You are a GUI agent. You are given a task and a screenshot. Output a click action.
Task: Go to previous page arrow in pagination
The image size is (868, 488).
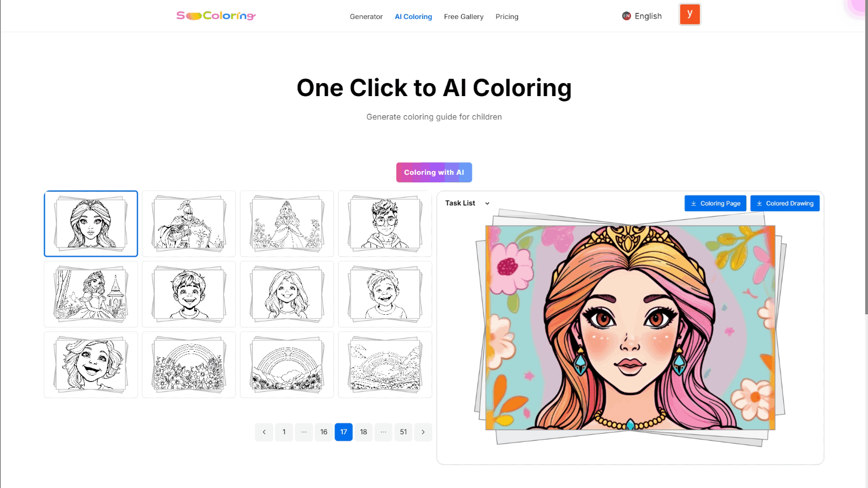(264, 432)
